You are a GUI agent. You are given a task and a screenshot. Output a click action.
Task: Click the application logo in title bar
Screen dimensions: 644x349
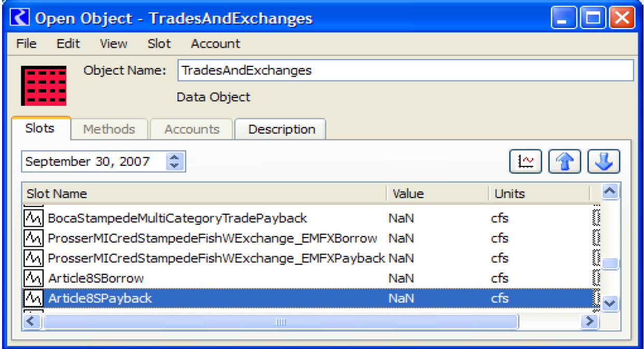[x=21, y=19]
